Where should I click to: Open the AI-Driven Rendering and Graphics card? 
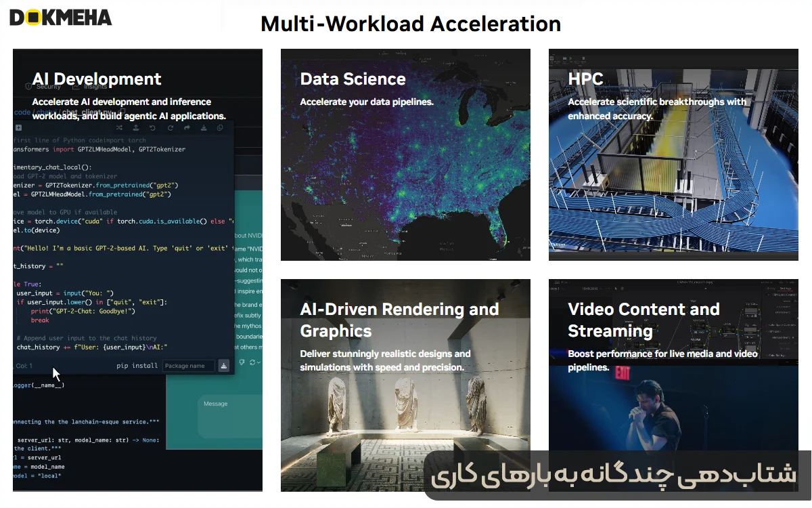(405, 385)
